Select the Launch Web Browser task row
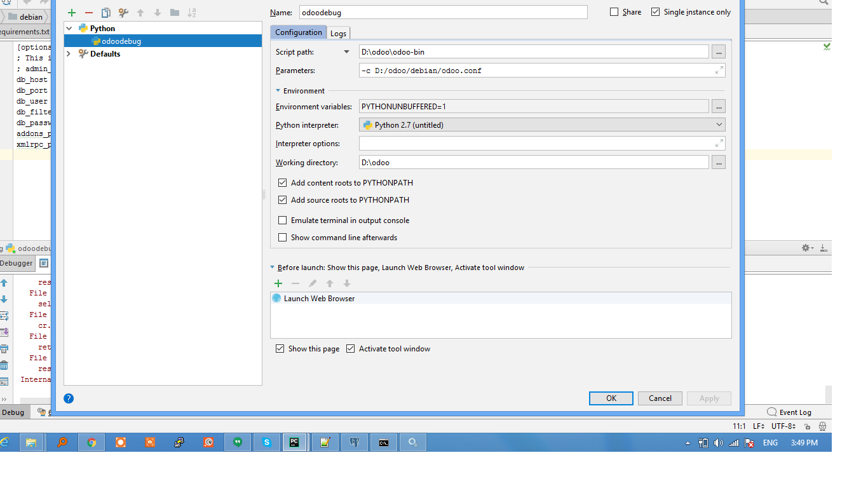868x488 pixels. (501, 299)
